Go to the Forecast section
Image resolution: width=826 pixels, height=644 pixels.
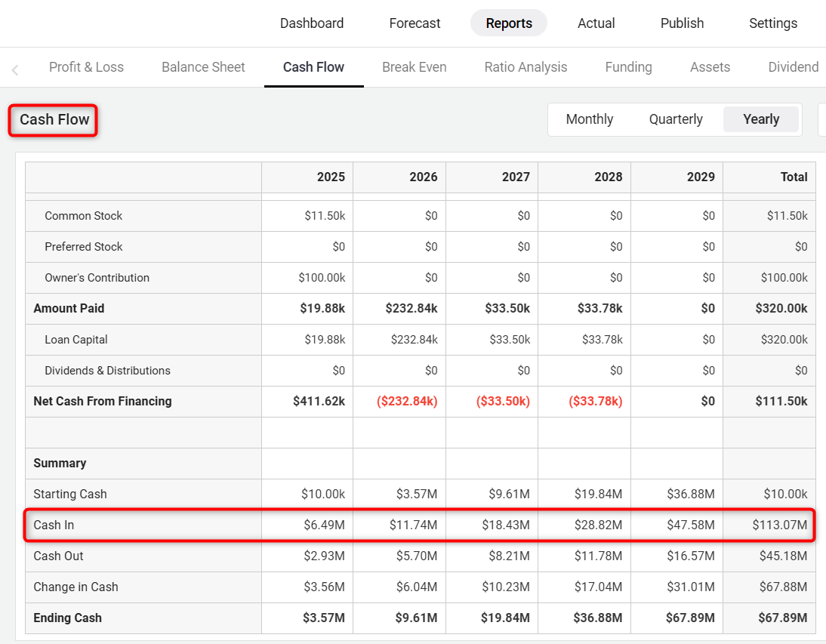[415, 23]
